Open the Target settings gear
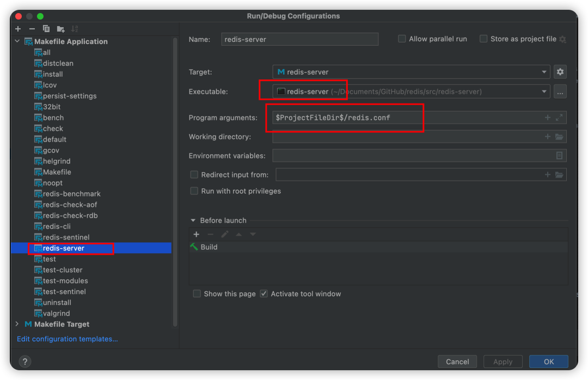The width and height of the screenshot is (588, 380). [561, 71]
